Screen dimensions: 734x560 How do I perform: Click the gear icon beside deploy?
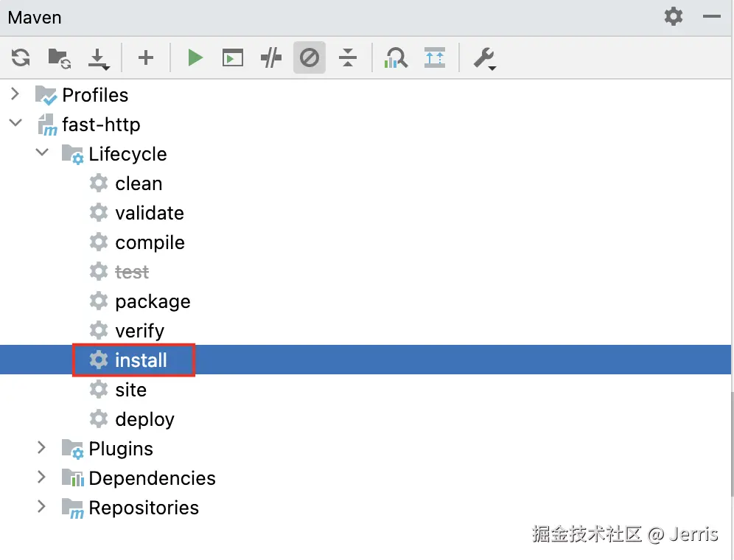(x=98, y=419)
